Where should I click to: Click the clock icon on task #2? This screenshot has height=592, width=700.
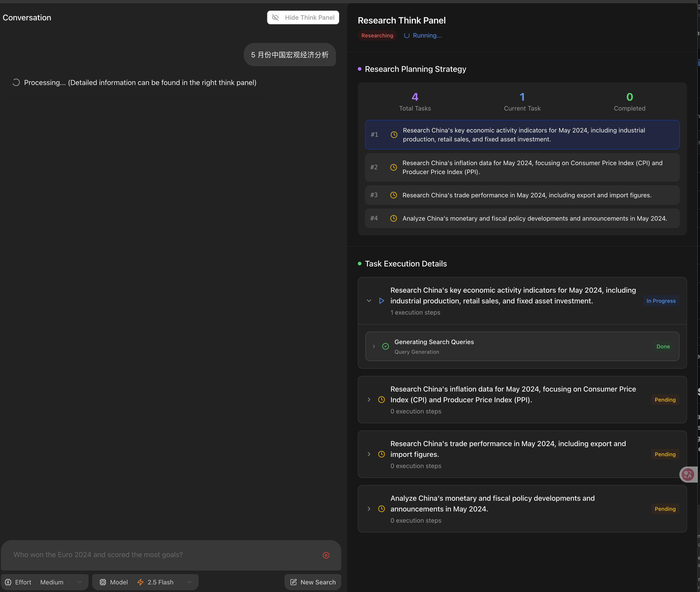pos(393,167)
